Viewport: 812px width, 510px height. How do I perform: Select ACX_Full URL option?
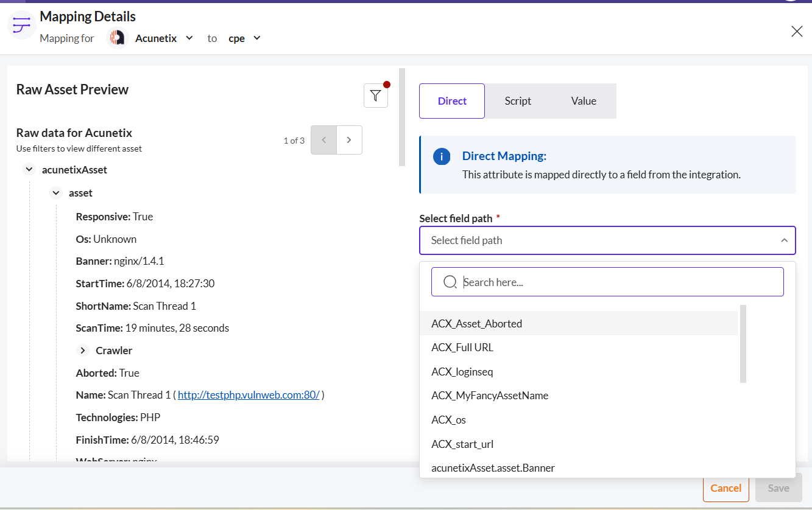coord(579,348)
